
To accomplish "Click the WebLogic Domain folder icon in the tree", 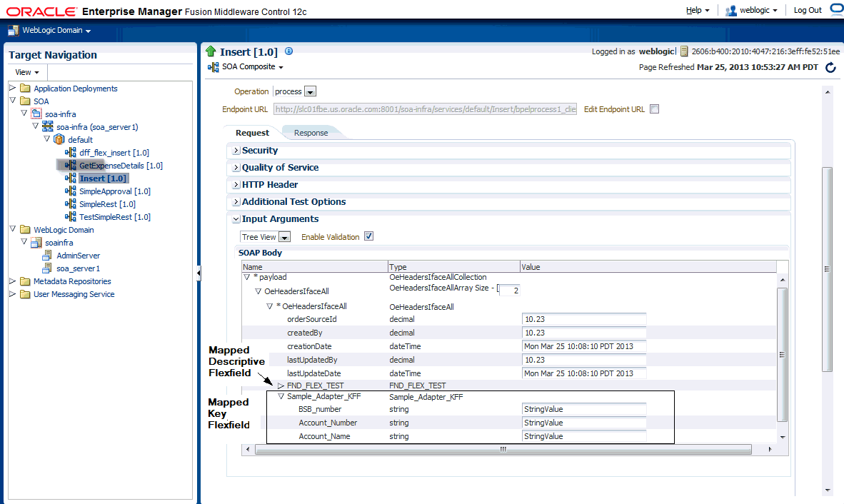I will [x=25, y=230].
